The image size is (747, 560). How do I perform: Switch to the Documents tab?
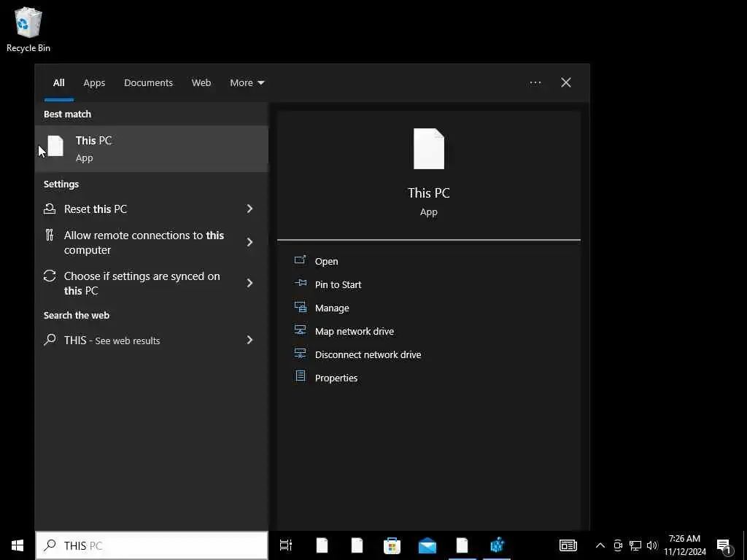(148, 82)
